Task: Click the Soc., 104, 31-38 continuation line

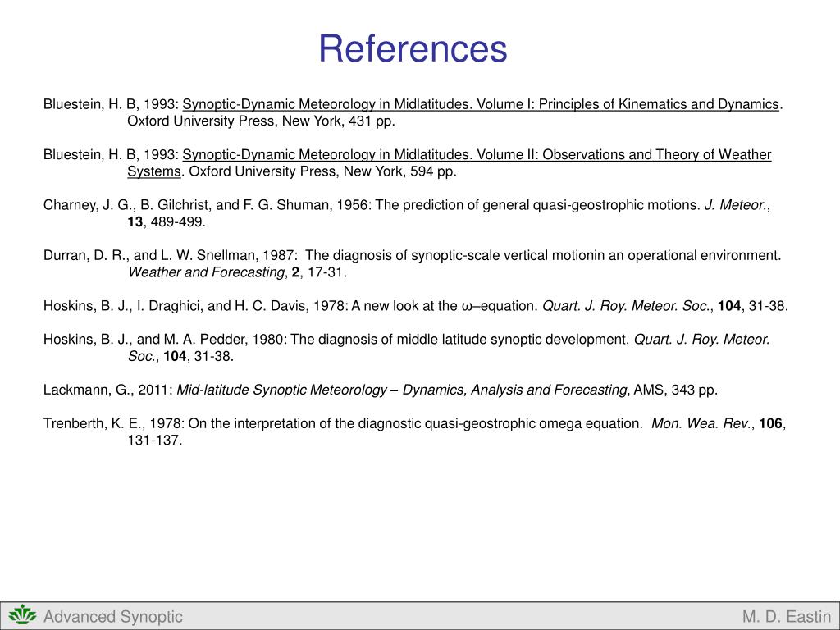Action: (180, 356)
